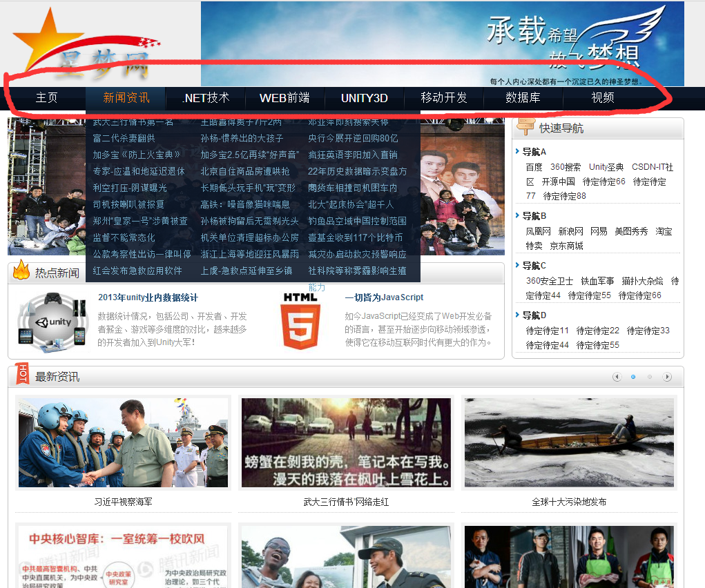Visit 美图秀秀 link in 导航B

click(631, 231)
